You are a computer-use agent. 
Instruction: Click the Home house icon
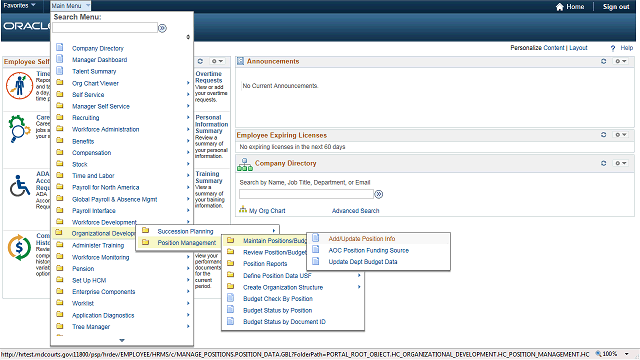coord(560,7)
